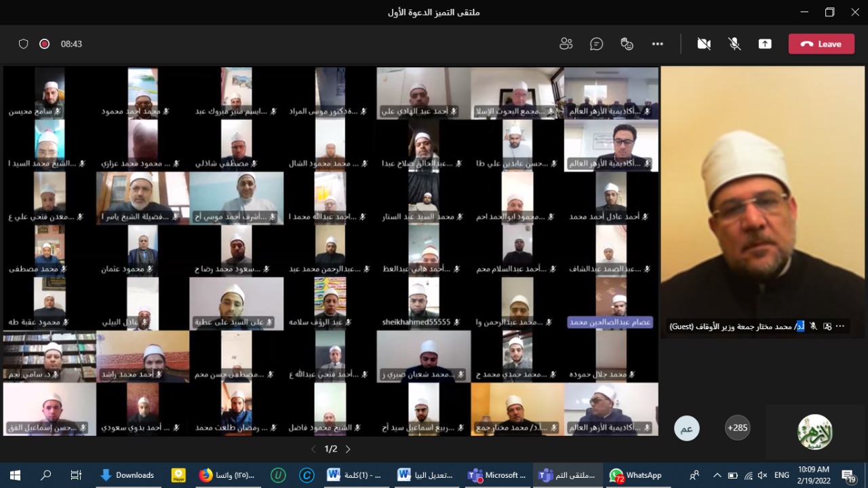Image resolution: width=868 pixels, height=488 pixels.
Task: Expand the hidden system tray icons chevron
Action: tap(717, 475)
